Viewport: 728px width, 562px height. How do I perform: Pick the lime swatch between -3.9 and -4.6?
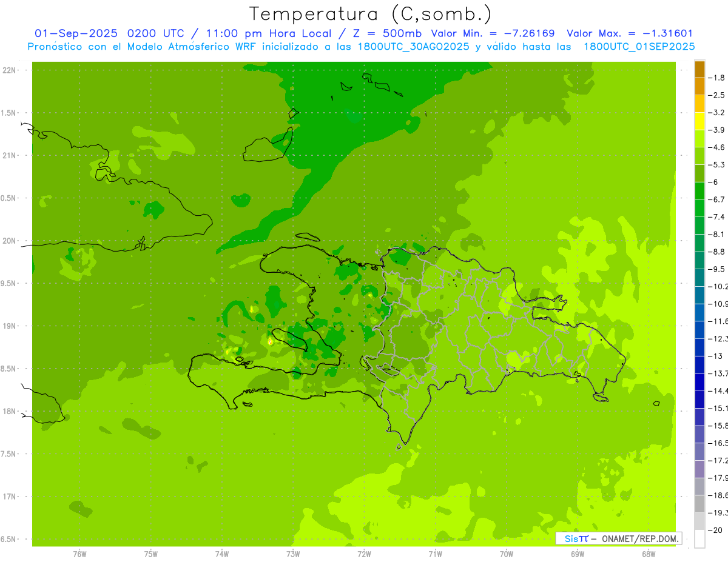699,139
